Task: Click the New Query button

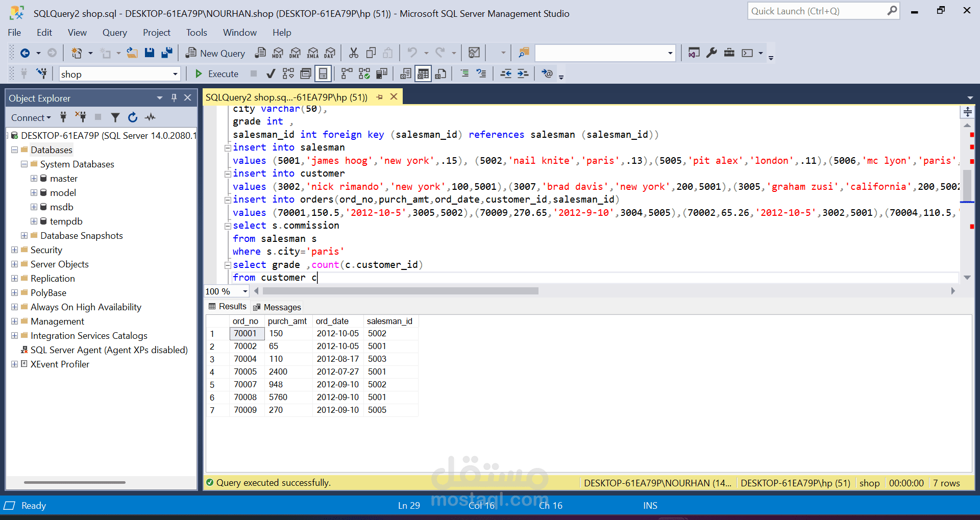Action: point(215,53)
